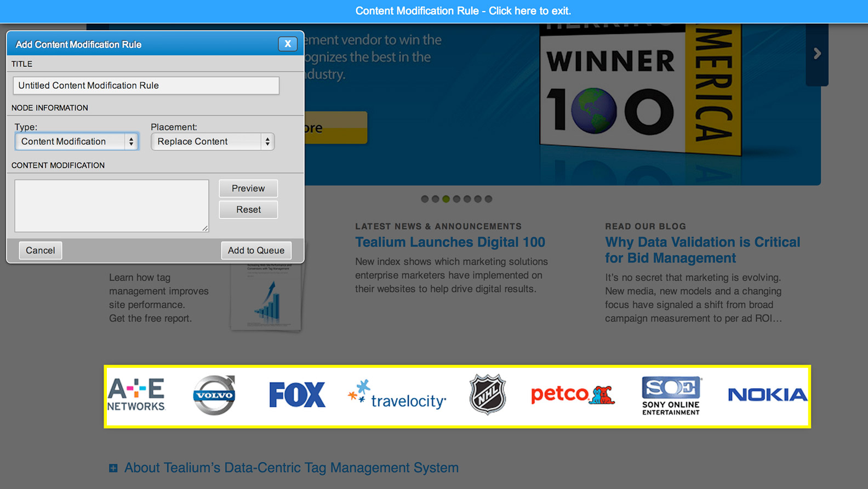The width and height of the screenshot is (868, 489).
Task: Close the Add Content Modification Rule dialog
Action: (288, 44)
